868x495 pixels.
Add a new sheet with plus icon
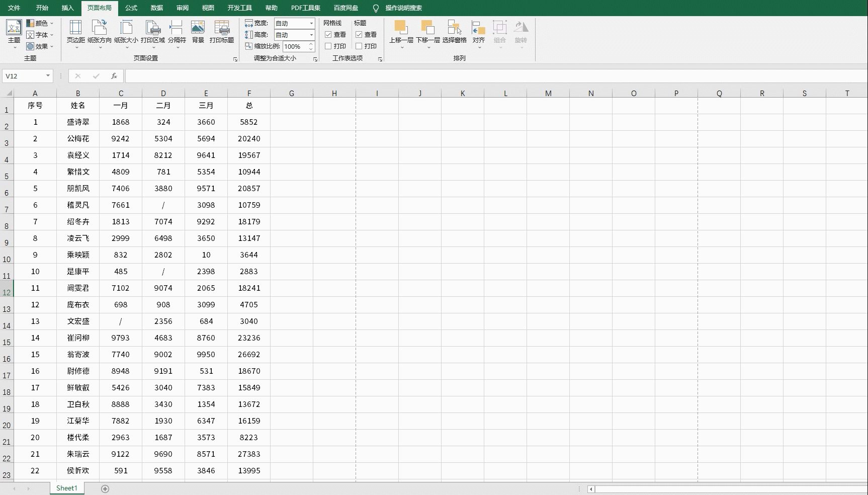[105, 489]
